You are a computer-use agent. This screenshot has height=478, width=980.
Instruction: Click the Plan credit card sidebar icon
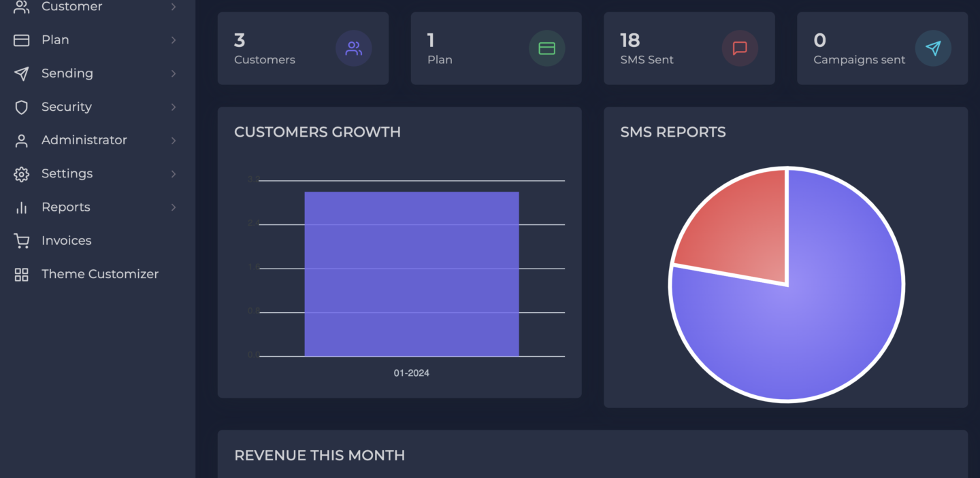coord(22,40)
